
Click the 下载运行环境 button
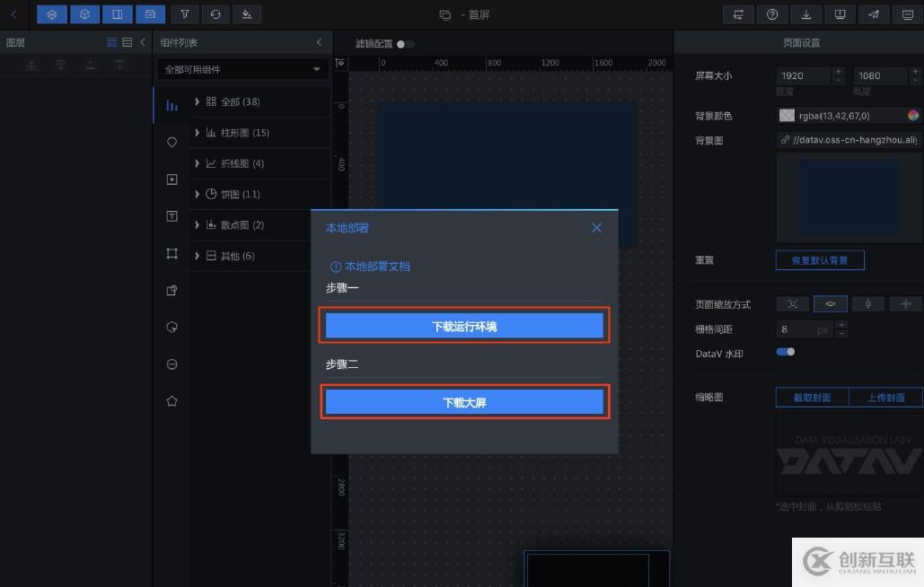(463, 325)
